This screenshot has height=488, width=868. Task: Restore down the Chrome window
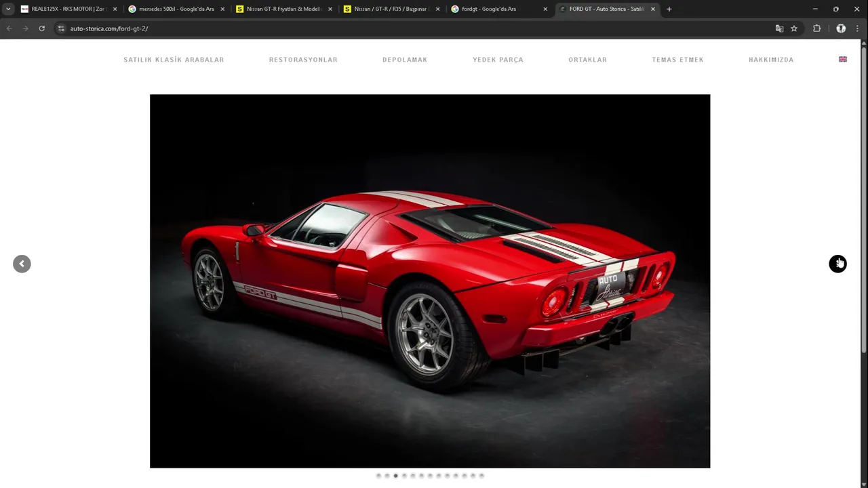click(836, 9)
